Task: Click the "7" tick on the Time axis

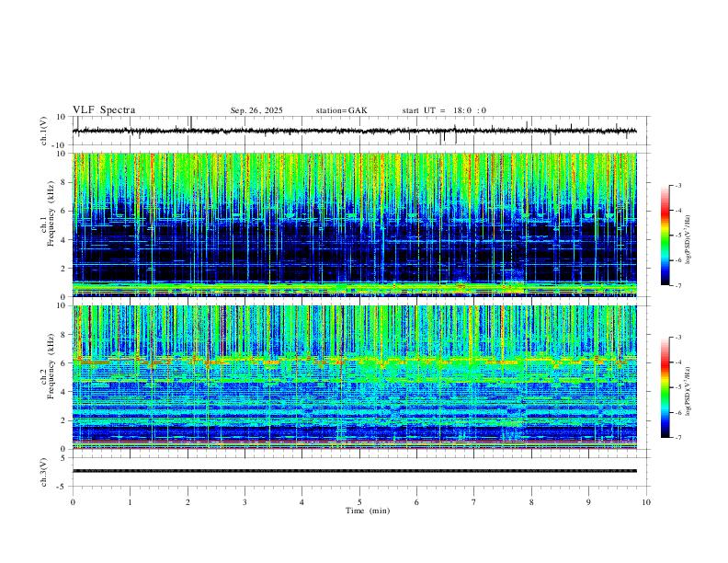Action: tap(474, 502)
